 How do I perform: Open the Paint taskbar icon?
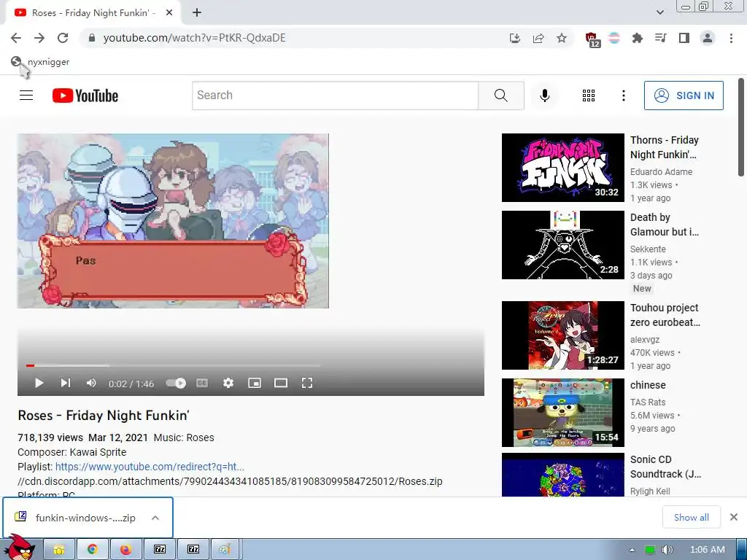tap(225, 550)
